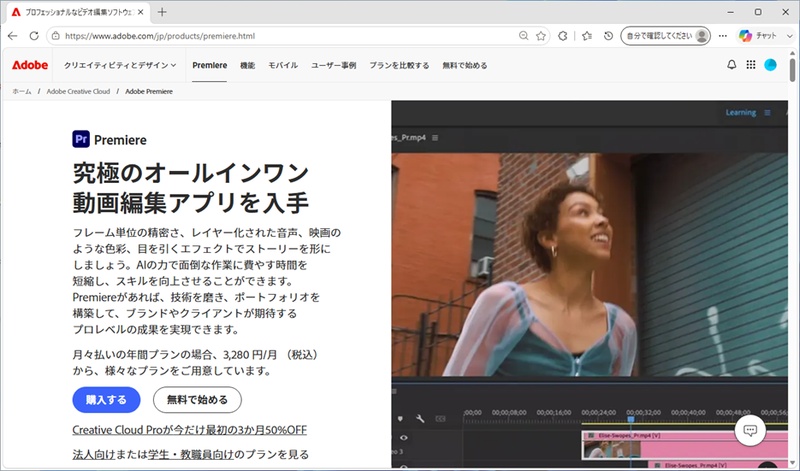Go to Adobe Creative Cloud breadcrumb
The width and height of the screenshot is (800, 471).
[78, 91]
